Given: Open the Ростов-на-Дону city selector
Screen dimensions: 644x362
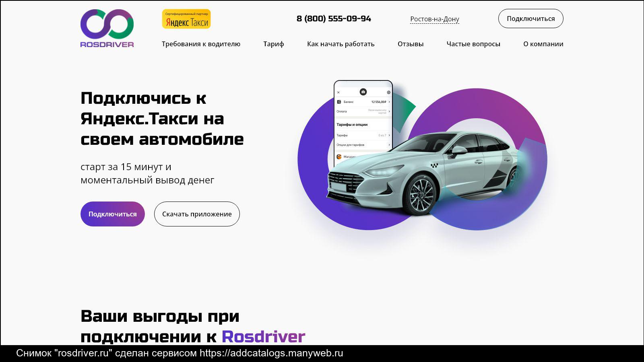Looking at the screenshot, I should tap(435, 19).
